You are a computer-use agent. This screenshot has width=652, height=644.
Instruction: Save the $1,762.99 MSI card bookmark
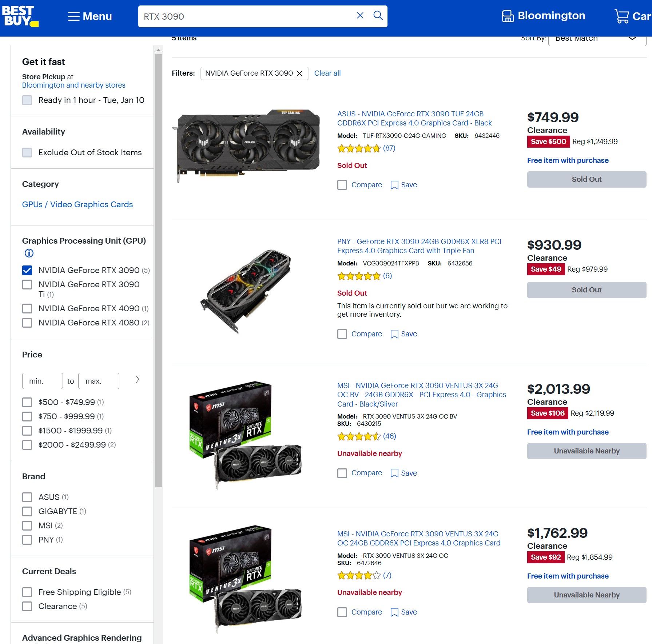403,612
